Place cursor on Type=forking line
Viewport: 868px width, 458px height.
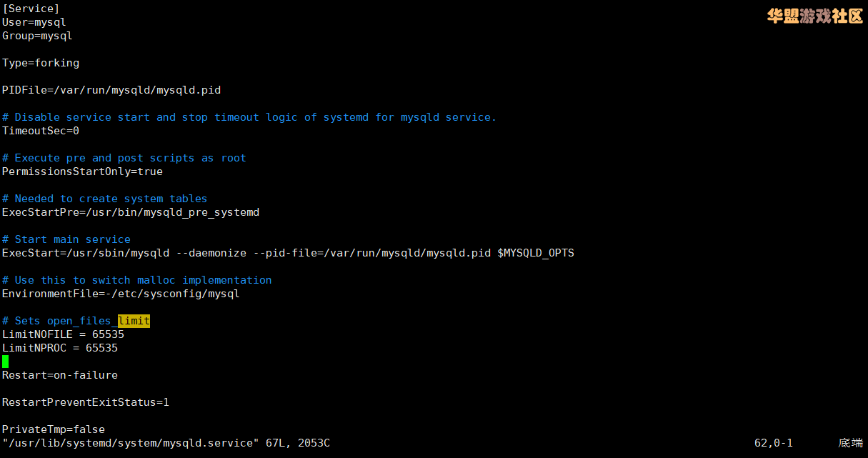[41, 63]
